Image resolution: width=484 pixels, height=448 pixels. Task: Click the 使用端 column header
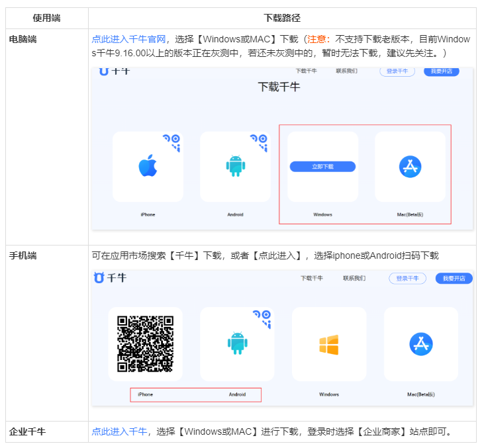tap(46, 19)
